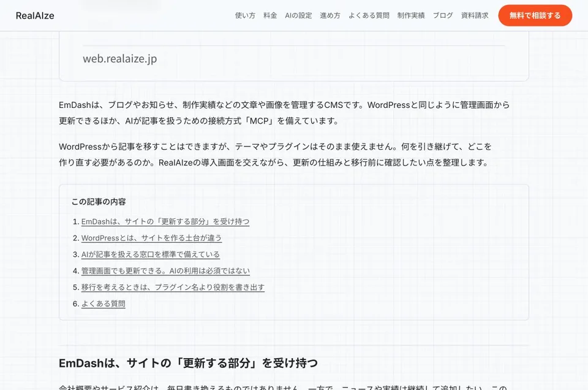The width and height of the screenshot is (588, 390).
Task: Go to 移行を考えるときは、プラグイン名より役割を書き出す
Action: click(x=173, y=287)
